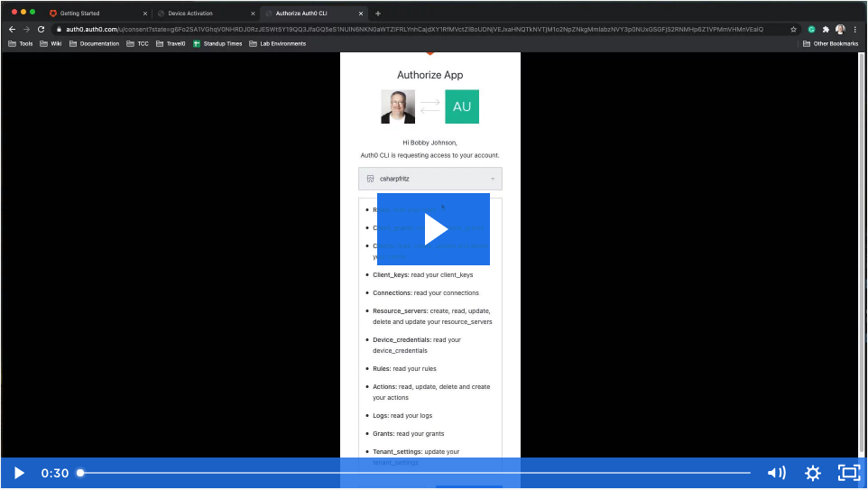Click 'Client_keys: read your client_keys' entry
The width and height of the screenshot is (868, 490).
(423, 274)
